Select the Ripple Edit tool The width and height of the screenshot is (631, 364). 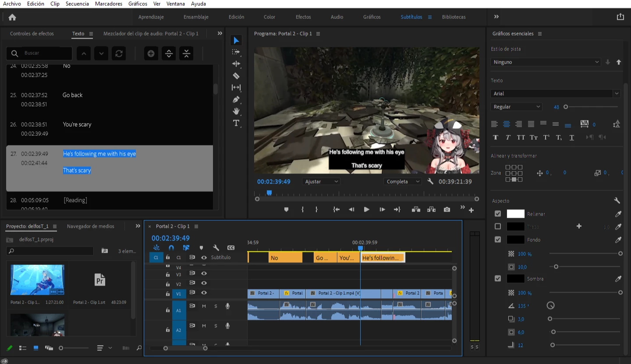point(236,64)
